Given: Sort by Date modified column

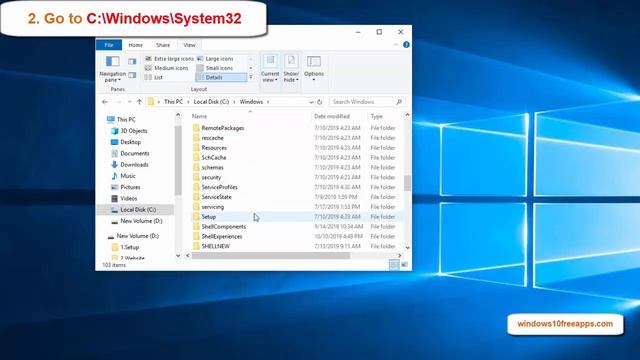Looking at the screenshot, I should pos(331,116).
